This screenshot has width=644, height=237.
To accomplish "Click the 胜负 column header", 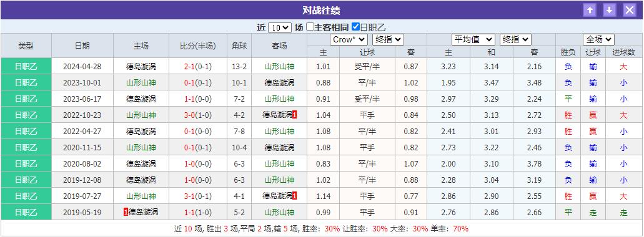I will (568, 52).
